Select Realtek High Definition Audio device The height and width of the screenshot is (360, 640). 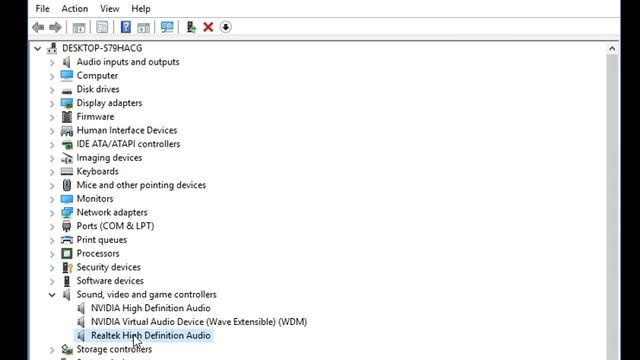pyautogui.click(x=151, y=336)
